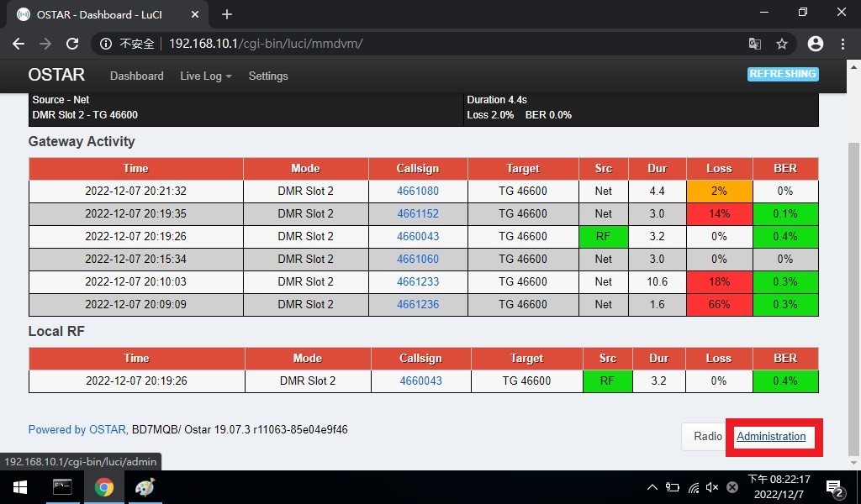This screenshot has width=861, height=504.
Task: Open callsign 4661152 link
Action: pos(418,213)
